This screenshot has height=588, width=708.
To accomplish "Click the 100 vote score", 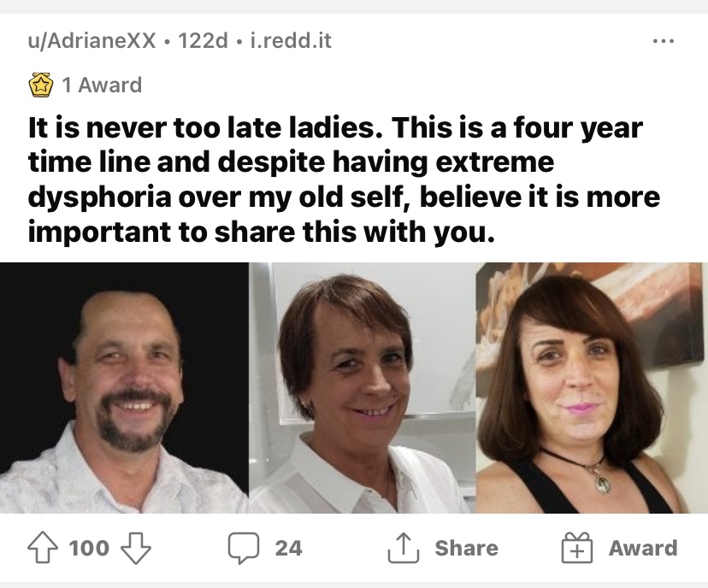I will click(x=89, y=548).
